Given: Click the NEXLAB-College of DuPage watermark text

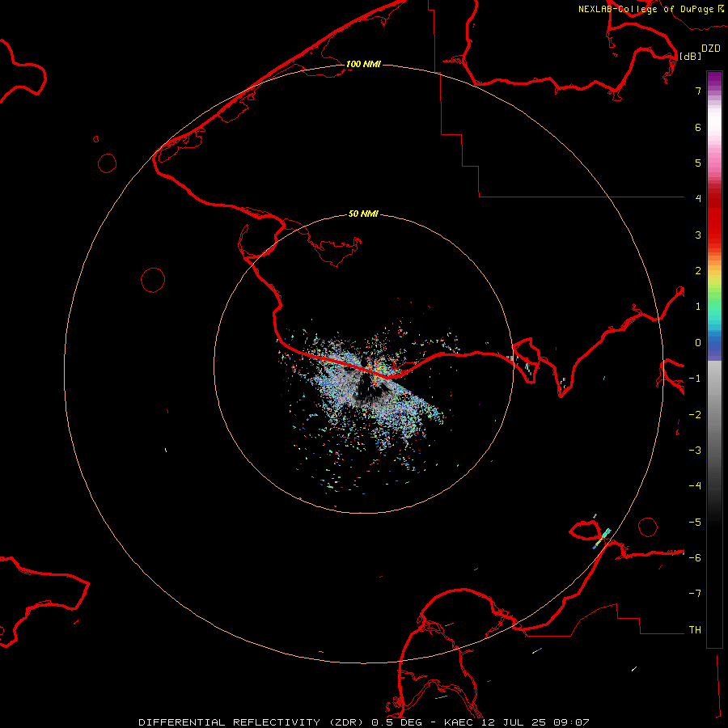Looking at the screenshot, I should coord(650,9).
